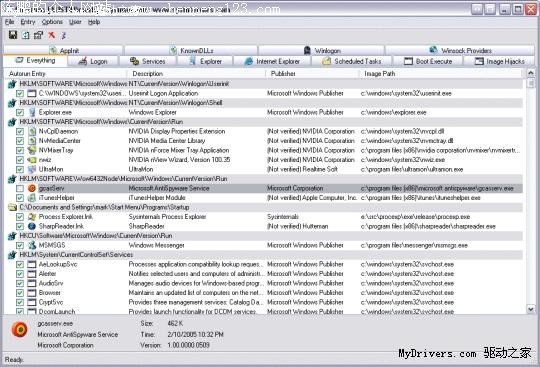This screenshot has width=540, height=367.
Task: Click the NVMixerTray entry icon
Action: pyautogui.click(x=32, y=150)
